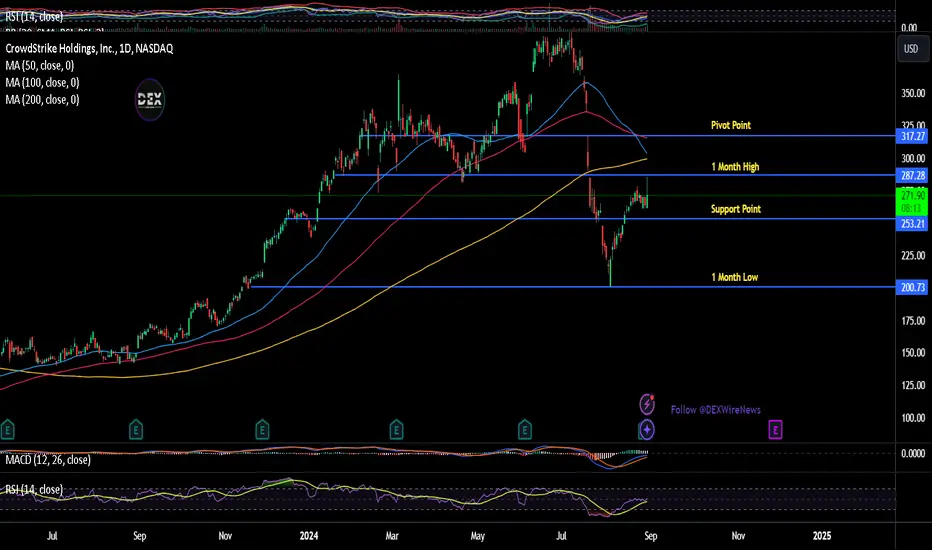Open the purple upcoming earnings E marker
This screenshot has height=550, width=932.
[x=775, y=429]
